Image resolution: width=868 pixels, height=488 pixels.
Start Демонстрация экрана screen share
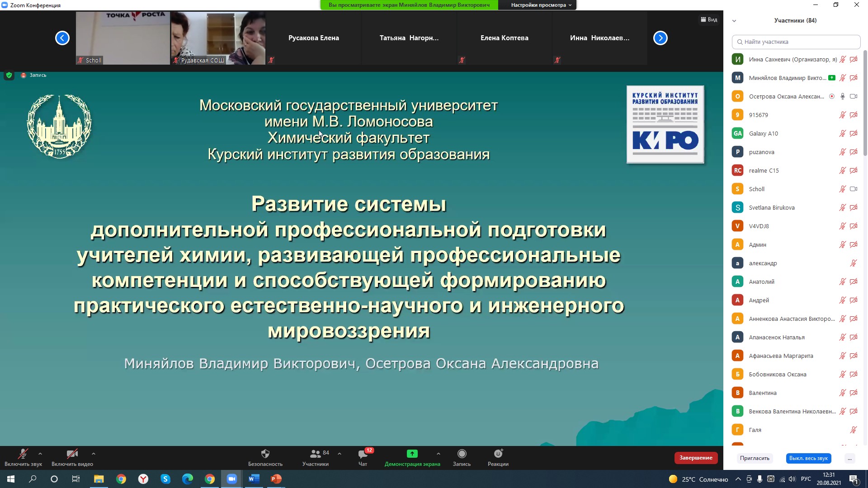tap(412, 457)
